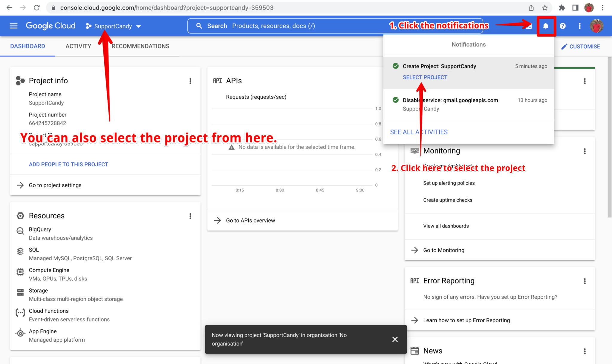Dismiss the 'Now viewing project' snackbar
The width and height of the screenshot is (612, 364).
pos(395,339)
